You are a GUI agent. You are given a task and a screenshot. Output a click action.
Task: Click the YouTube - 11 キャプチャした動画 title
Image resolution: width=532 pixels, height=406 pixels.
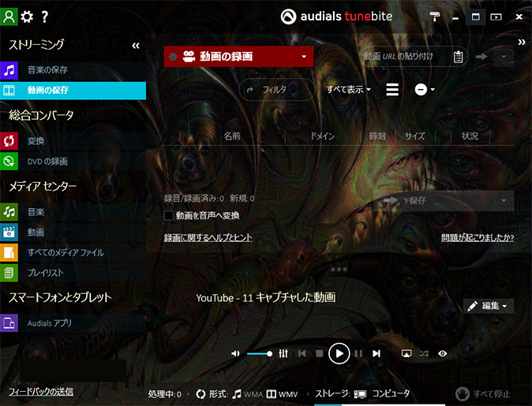pos(266,297)
